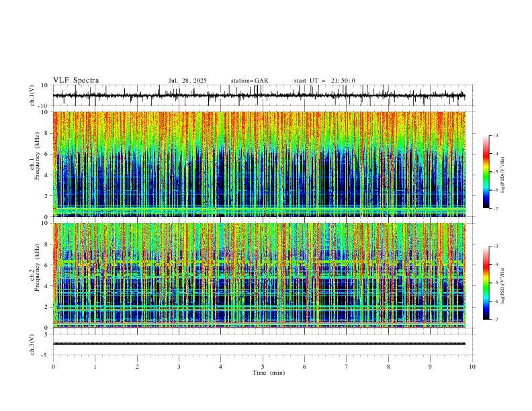The height and width of the screenshot is (411, 532).
Task: Click the ch.2 spectrogram color scale bar
Action: pyautogui.click(x=486, y=283)
